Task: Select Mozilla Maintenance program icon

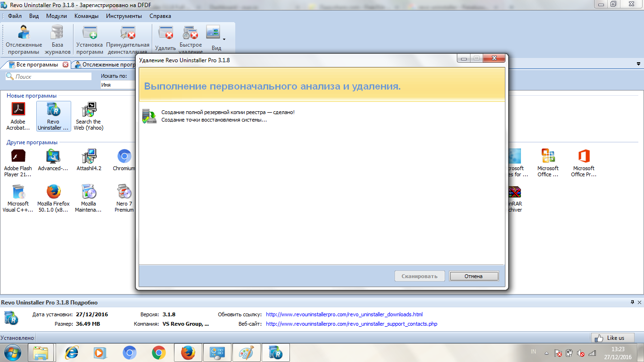Action: pos(88,199)
